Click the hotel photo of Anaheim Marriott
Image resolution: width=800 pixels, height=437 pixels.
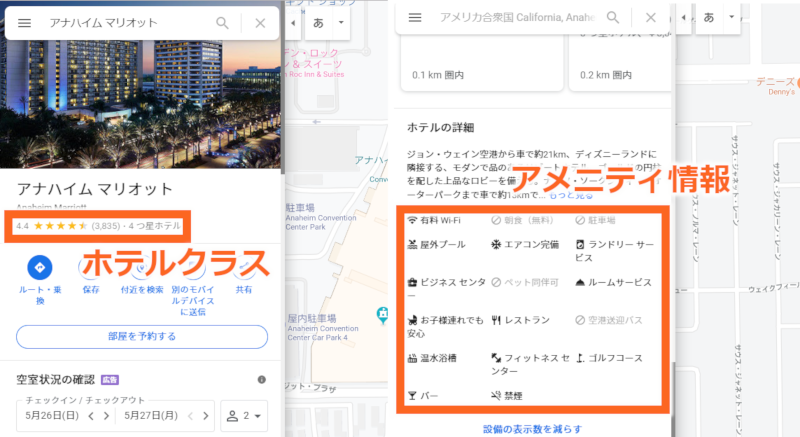click(140, 102)
